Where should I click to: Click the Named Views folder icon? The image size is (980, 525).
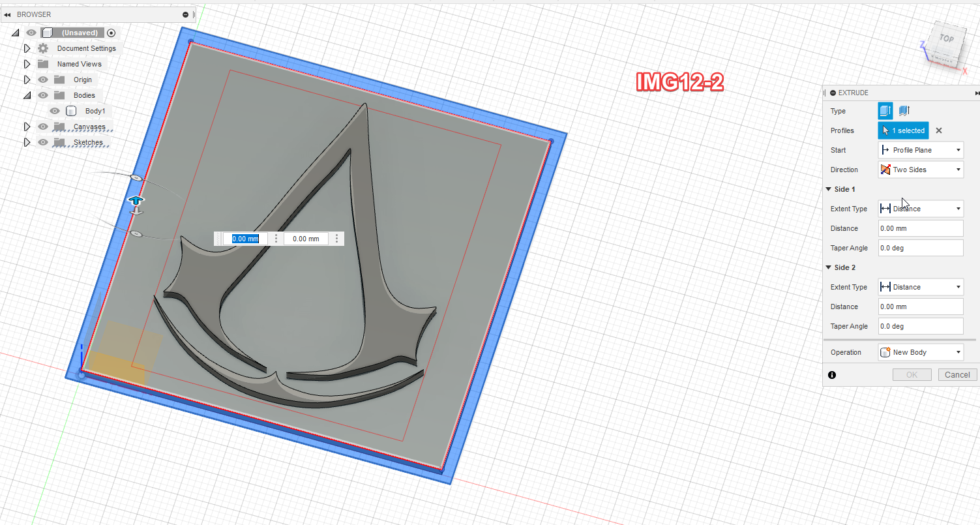tap(43, 64)
